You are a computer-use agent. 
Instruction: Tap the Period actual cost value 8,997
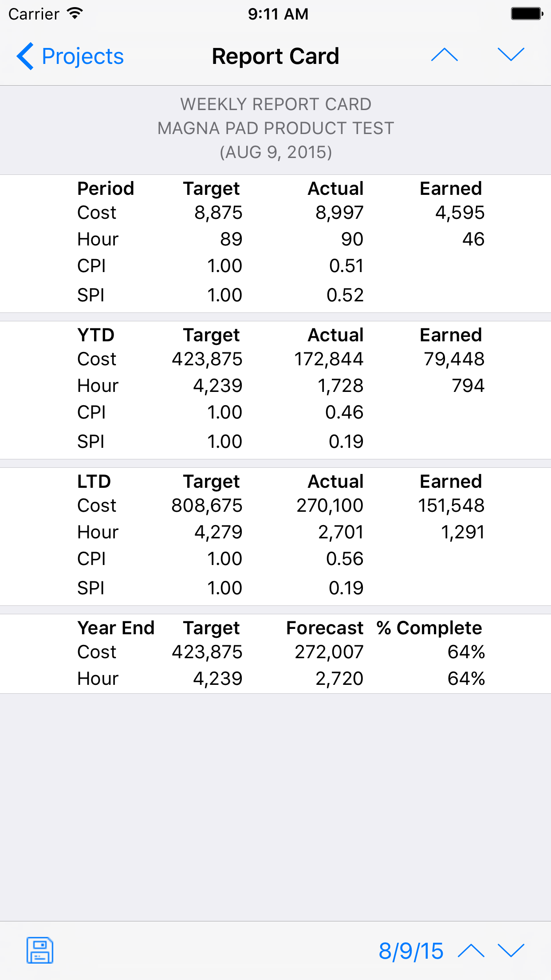point(339,213)
